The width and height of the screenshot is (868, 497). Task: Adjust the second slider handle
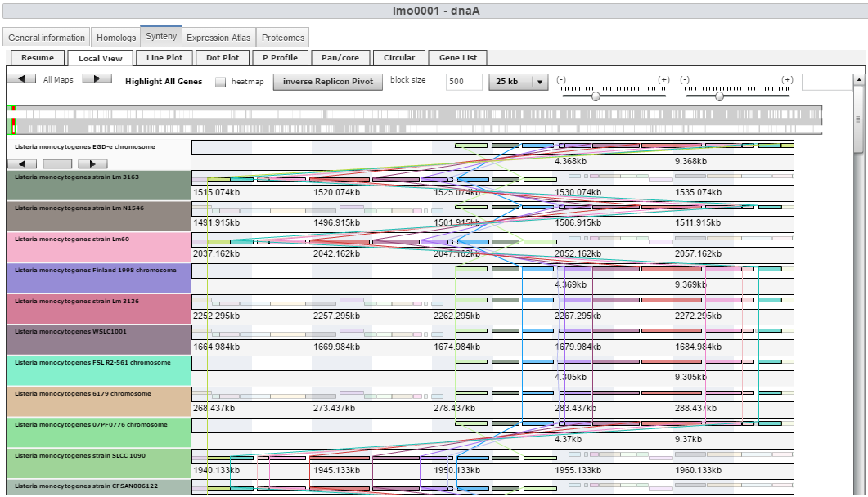pos(719,96)
